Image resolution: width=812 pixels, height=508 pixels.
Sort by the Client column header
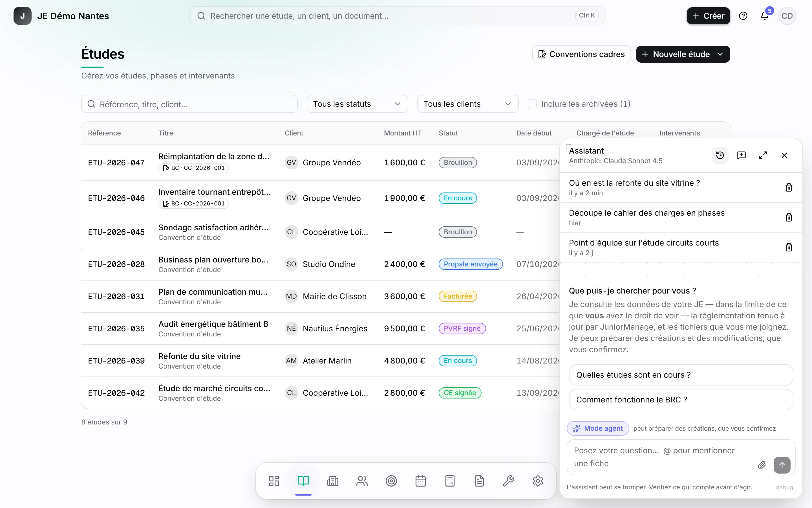coord(294,133)
